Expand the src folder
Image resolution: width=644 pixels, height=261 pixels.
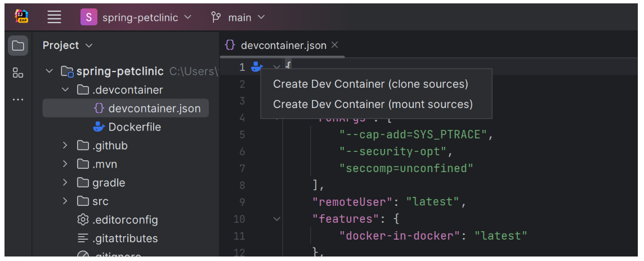pyautogui.click(x=65, y=201)
